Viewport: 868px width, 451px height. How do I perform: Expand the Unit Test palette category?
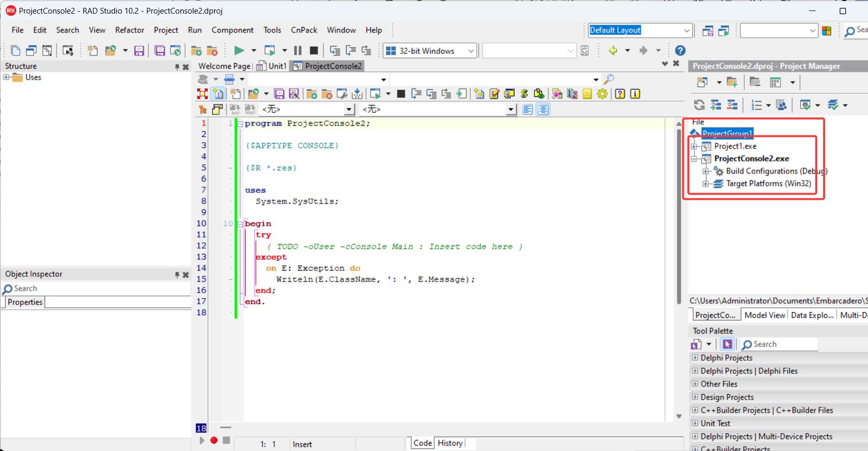[695, 423]
